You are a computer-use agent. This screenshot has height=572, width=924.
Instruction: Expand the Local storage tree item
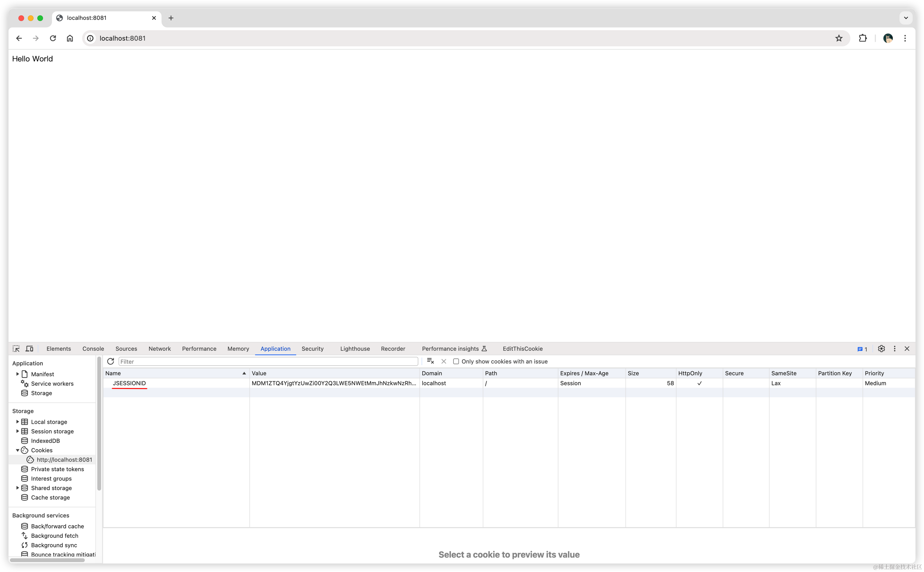[17, 421]
